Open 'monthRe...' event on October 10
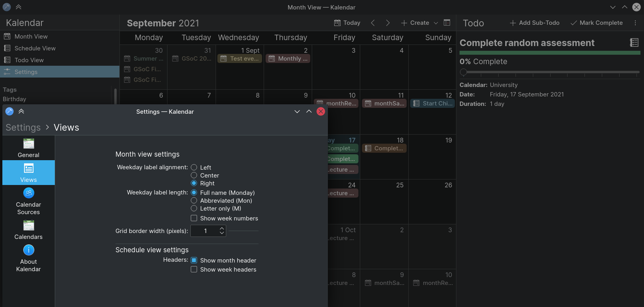This screenshot has width=644, height=307. pyautogui.click(x=432, y=283)
